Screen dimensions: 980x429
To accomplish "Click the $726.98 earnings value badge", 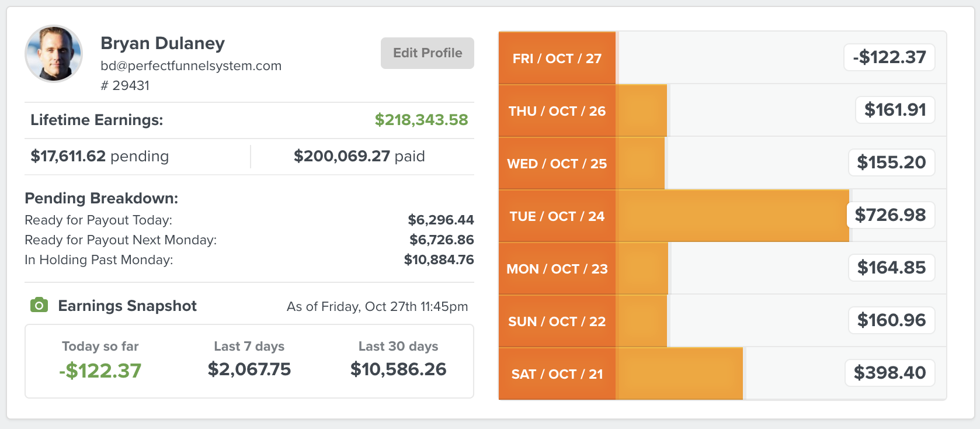I will [x=890, y=215].
